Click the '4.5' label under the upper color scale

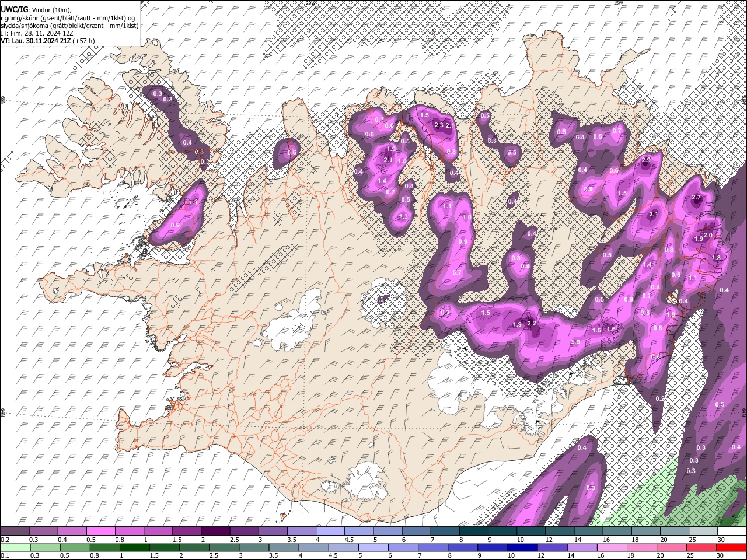tap(349, 540)
